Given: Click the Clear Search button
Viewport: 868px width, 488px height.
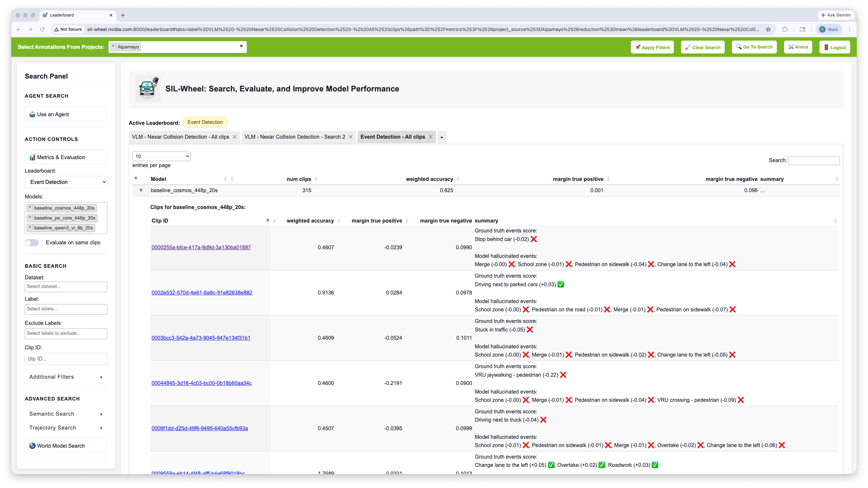Looking at the screenshot, I should [x=703, y=47].
